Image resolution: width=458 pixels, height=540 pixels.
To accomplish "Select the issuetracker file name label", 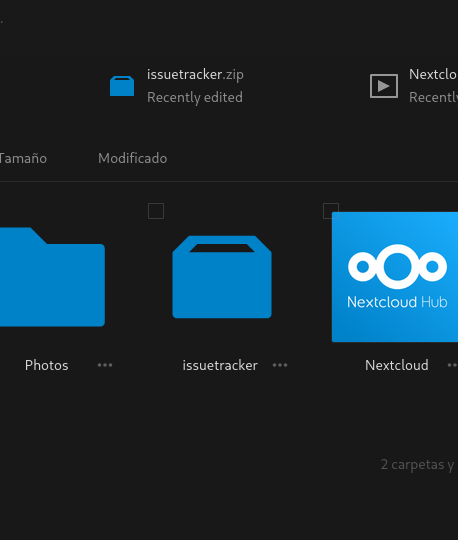I will click(220, 365).
